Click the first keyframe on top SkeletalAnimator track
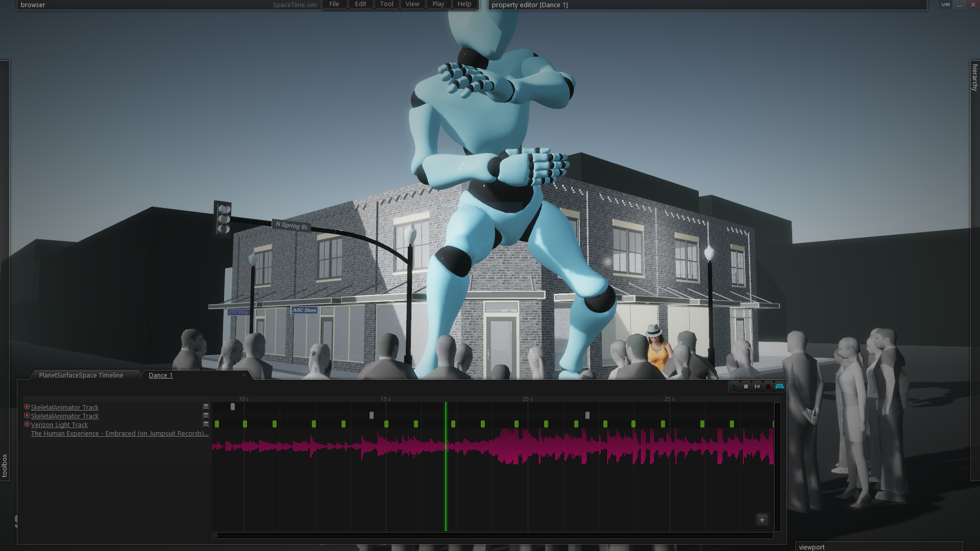Viewport: 980px width, 551px height. pyautogui.click(x=233, y=407)
